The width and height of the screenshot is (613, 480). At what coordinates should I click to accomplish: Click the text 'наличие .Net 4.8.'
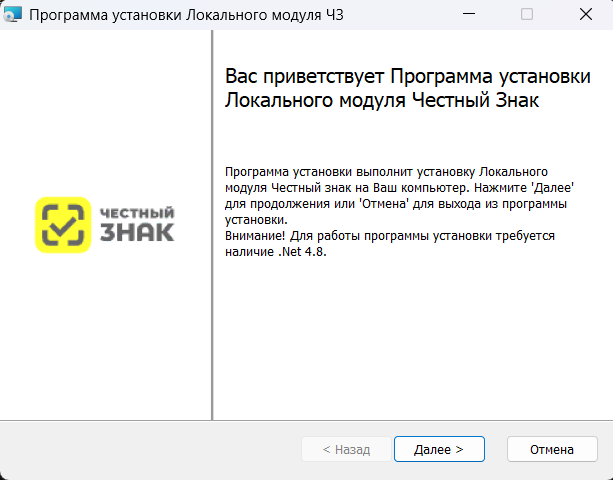tap(276, 252)
